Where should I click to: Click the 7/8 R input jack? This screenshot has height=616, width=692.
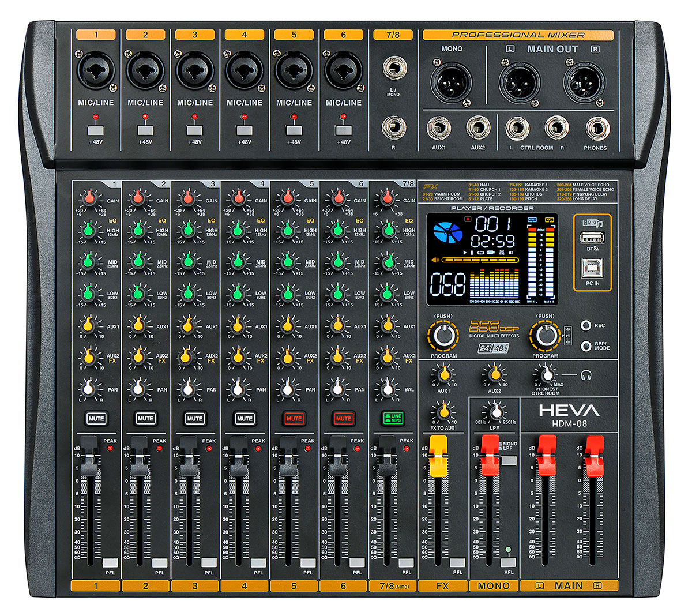click(393, 127)
